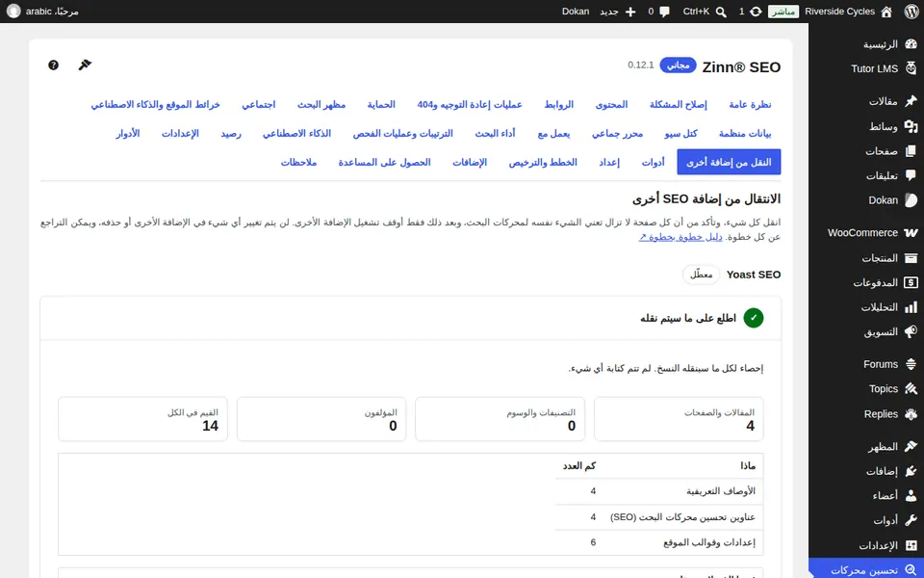Click the pin icon in Zinn SEO header
This screenshot has height=578, width=924.
85,65
